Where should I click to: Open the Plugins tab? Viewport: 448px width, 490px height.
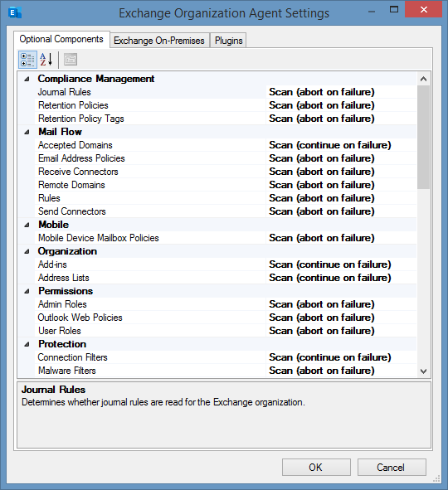(x=228, y=41)
